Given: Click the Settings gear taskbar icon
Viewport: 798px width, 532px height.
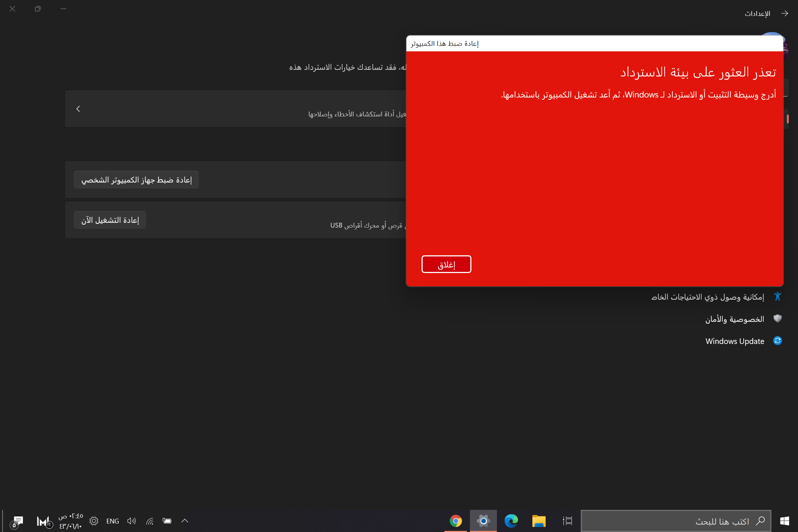Looking at the screenshot, I should tap(483, 521).
